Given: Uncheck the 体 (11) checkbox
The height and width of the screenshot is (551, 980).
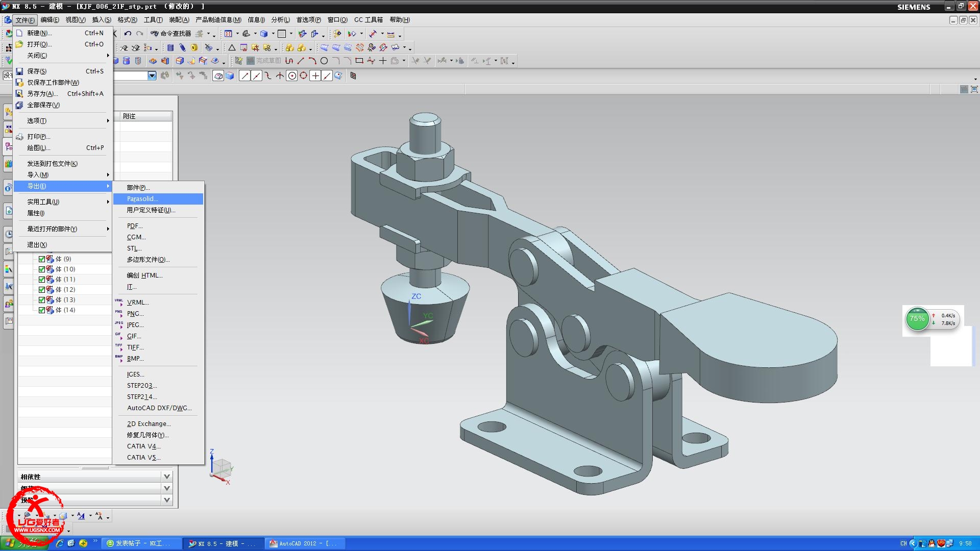Looking at the screenshot, I should point(42,280).
